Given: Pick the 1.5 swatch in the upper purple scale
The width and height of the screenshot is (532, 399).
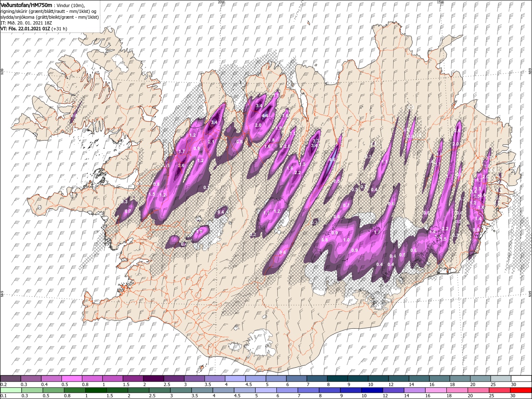Looking at the screenshot, I should pyautogui.click(x=133, y=379).
